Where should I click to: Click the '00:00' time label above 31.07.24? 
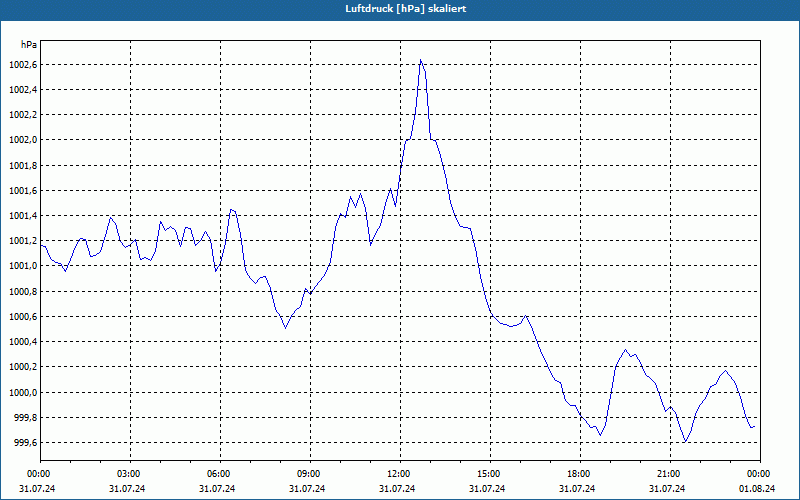click(38, 474)
